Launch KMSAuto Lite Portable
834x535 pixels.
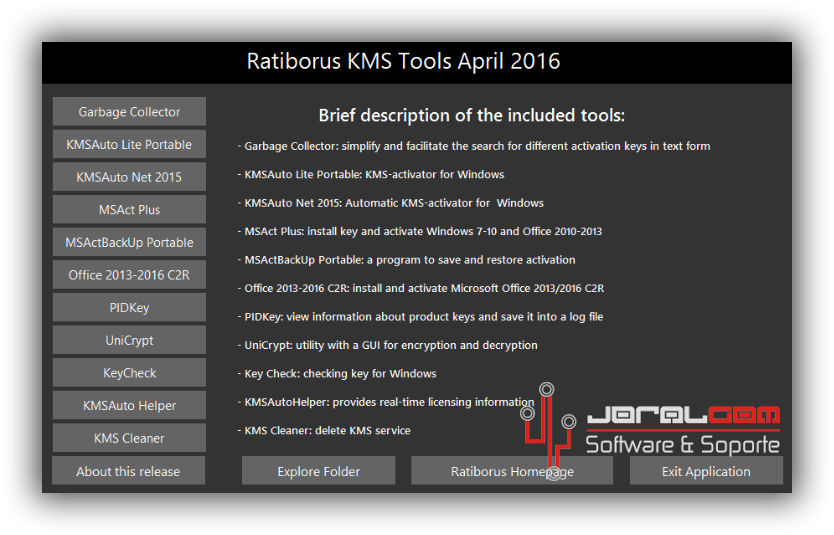click(x=129, y=144)
